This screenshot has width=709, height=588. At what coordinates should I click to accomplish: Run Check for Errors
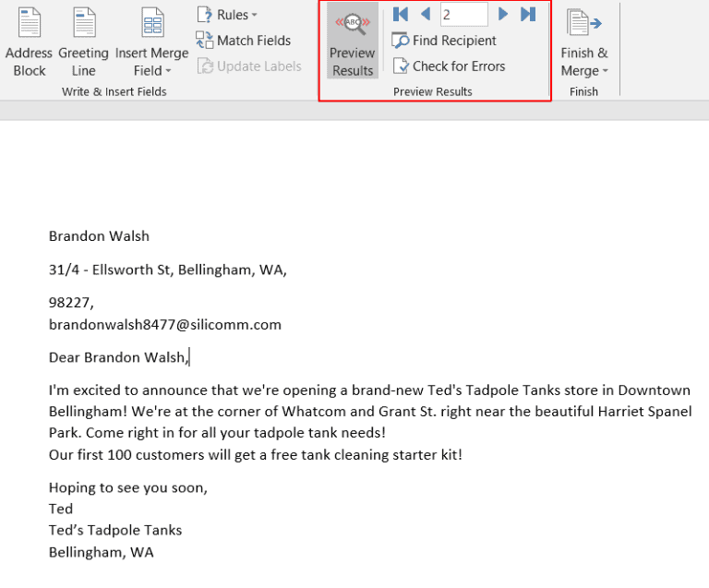pos(449,66)
